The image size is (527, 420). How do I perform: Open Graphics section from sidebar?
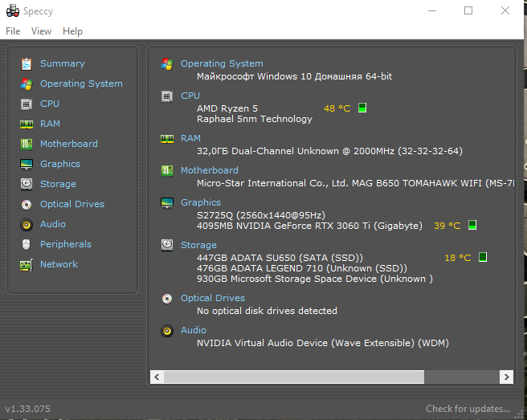pos(60,164)
